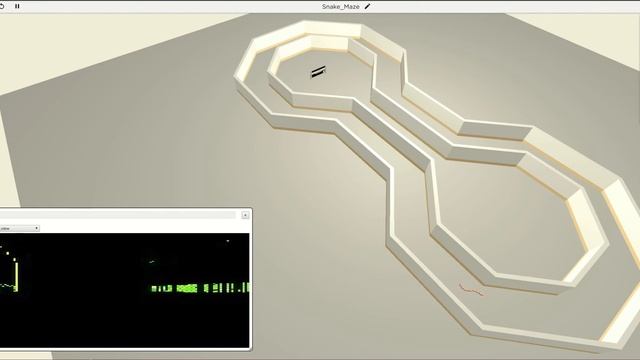
Task: Close the overlay panel with its corner button
Action: click(245, 215)
